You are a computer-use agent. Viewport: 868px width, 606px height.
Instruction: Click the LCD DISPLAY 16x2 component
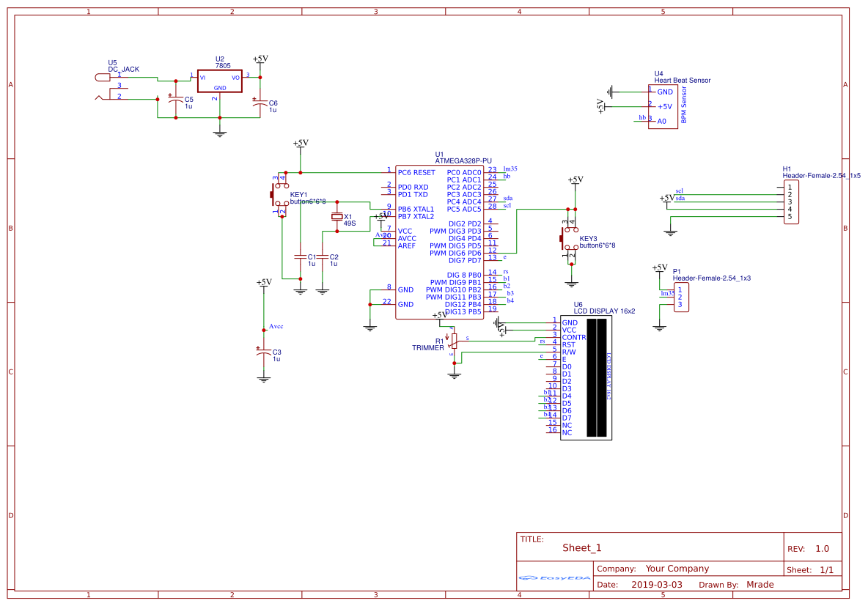[586, 377]
